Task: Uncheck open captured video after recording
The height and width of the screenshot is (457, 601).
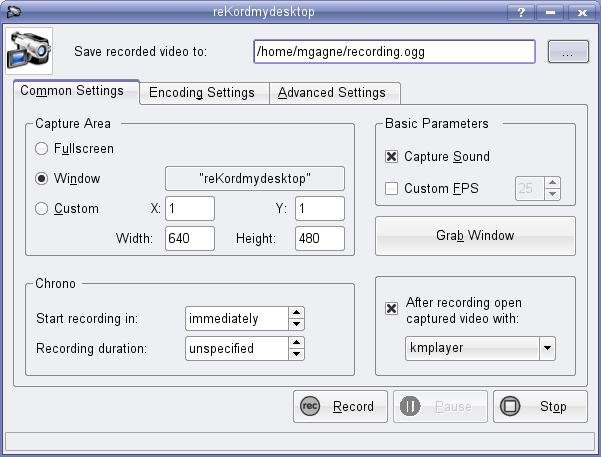Action: (392, 308)
